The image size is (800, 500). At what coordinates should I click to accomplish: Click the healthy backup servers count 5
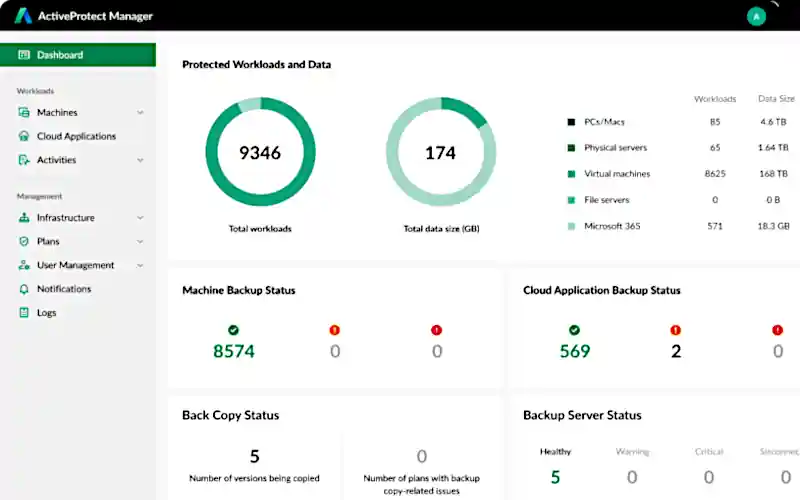point(555,477)
